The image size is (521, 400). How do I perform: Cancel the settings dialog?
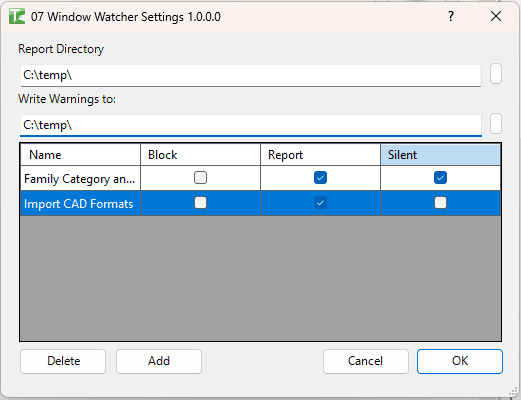(x=366, y=361)
